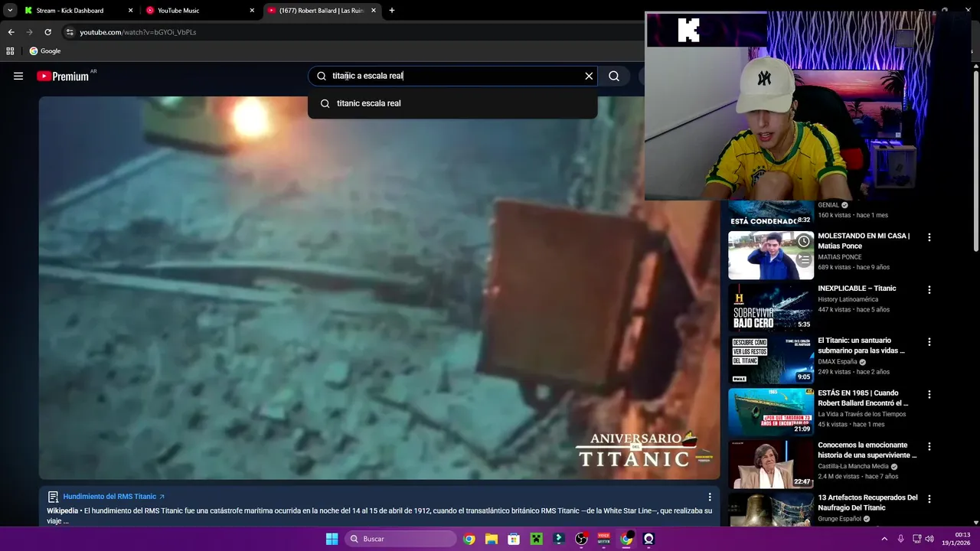Expand the tab search dropdown arrow

coord(10,11)
